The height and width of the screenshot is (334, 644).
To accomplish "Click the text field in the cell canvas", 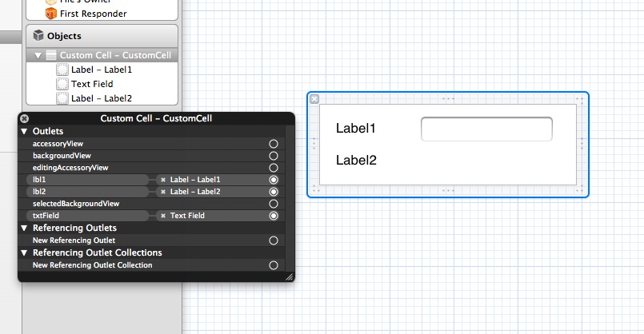I will tap(486, 129).
